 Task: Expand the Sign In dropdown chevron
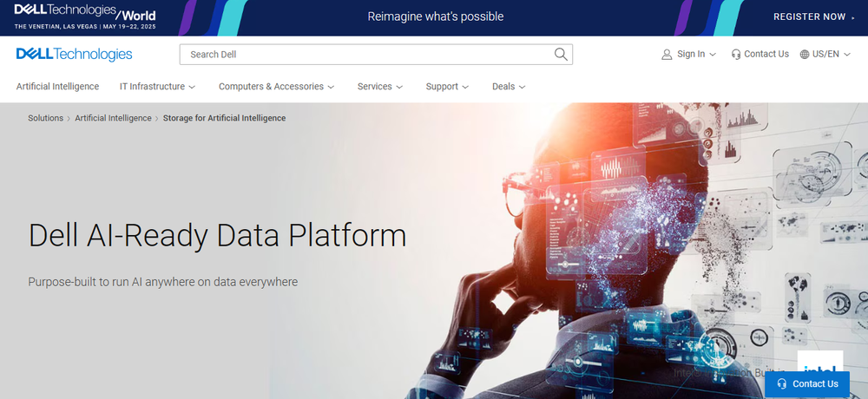pos(713,55)
